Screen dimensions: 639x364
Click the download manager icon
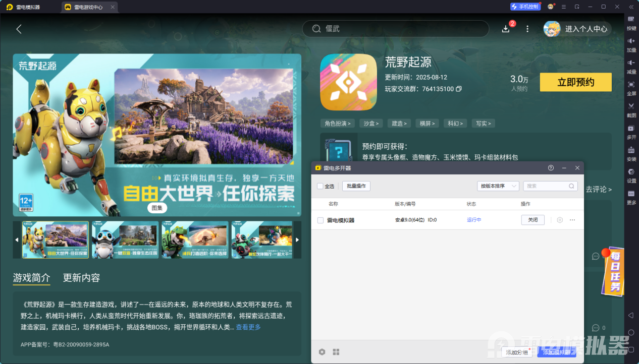coord(506,29)
